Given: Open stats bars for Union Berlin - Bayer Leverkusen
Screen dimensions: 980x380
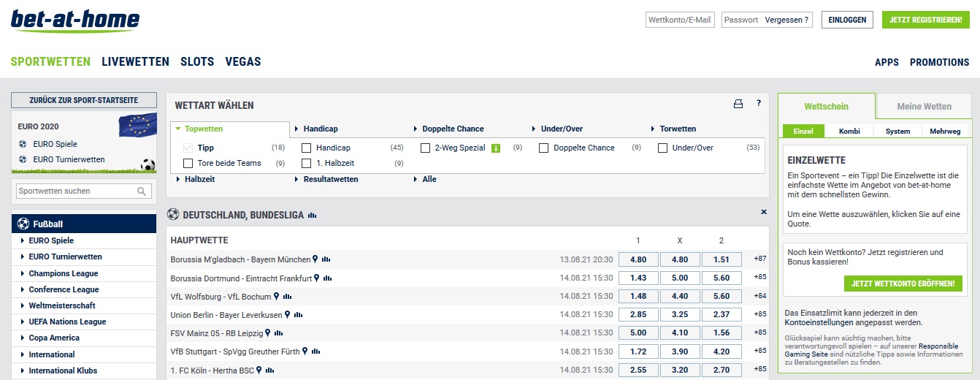Looking at the screenshot, I should (x=298, y=315).
